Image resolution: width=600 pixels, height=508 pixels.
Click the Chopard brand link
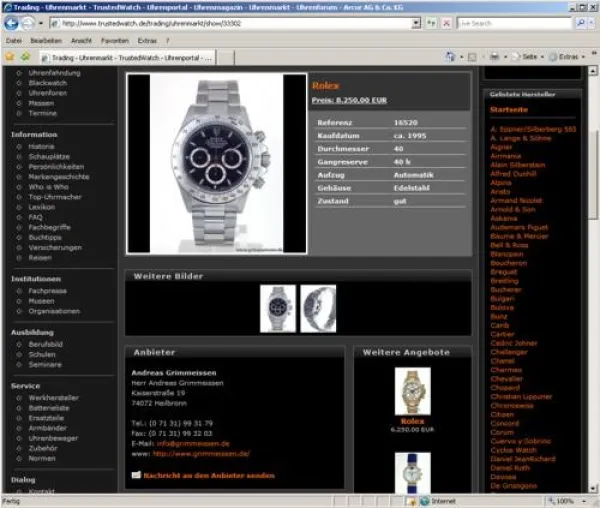point(505,388)
